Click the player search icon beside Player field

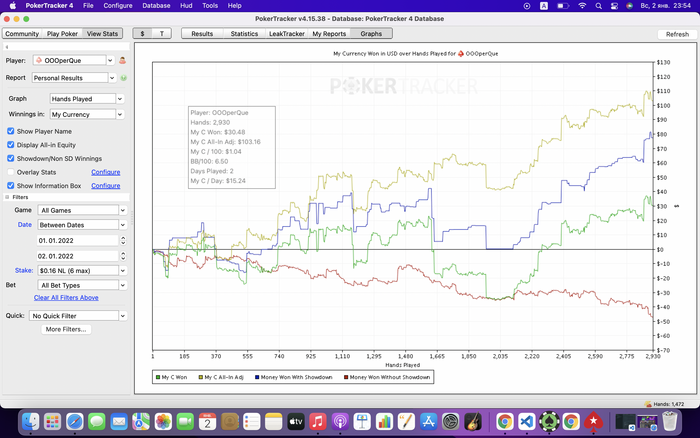122,60
